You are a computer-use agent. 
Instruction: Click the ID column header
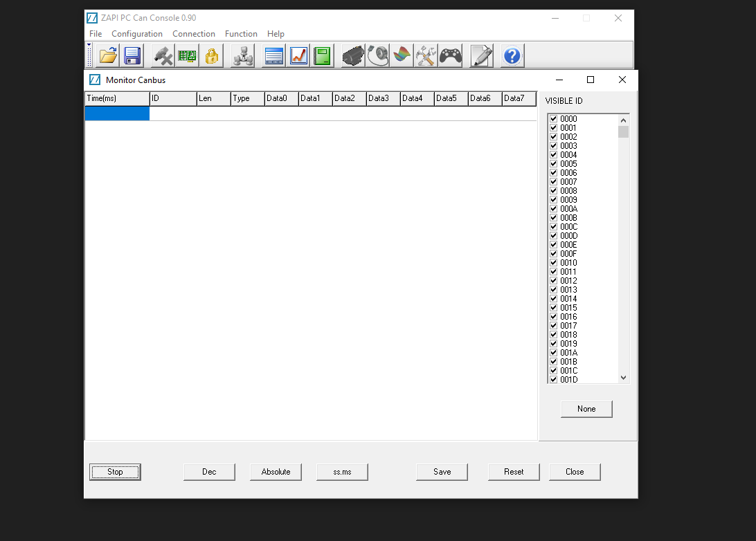click(173, 98)
